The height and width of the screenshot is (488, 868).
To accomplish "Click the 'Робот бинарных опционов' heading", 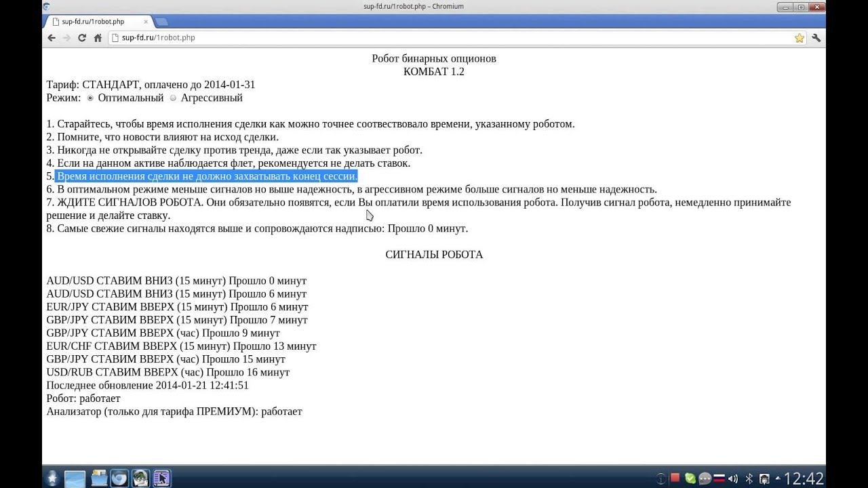I will (x=434, y=58).
